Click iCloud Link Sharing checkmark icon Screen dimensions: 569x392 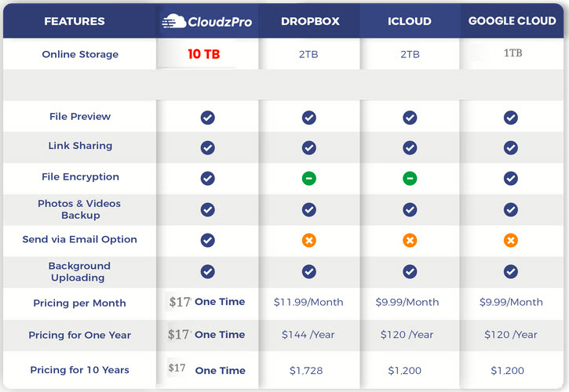pyautogui.click(x=410, y=147)
